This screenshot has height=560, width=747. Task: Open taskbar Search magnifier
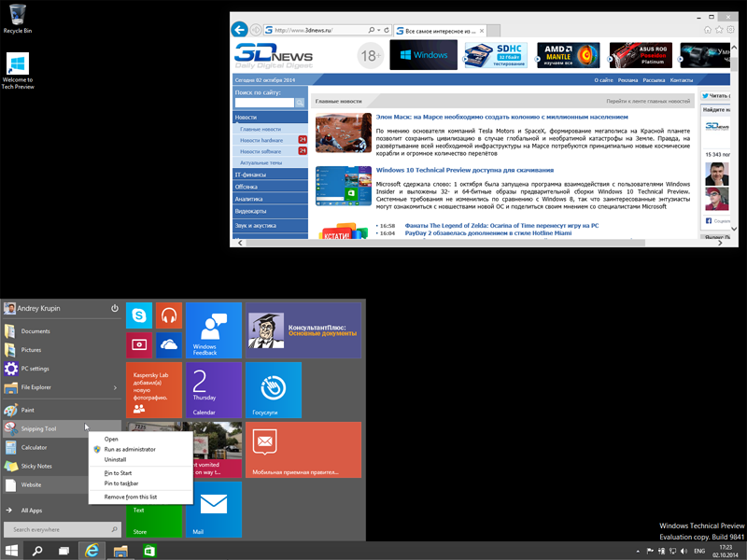pyautogui.click(x=37, y=551)
